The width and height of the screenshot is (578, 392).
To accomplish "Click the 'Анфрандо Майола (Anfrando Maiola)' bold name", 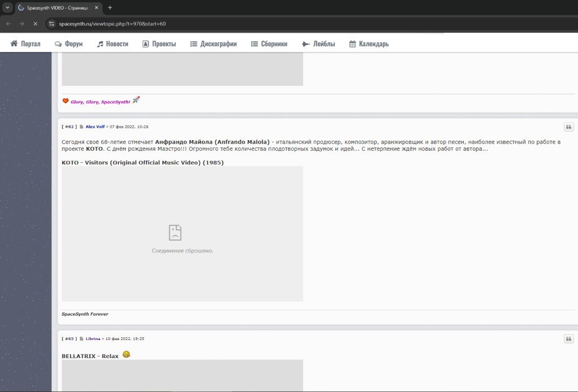I will coord(212,142).
